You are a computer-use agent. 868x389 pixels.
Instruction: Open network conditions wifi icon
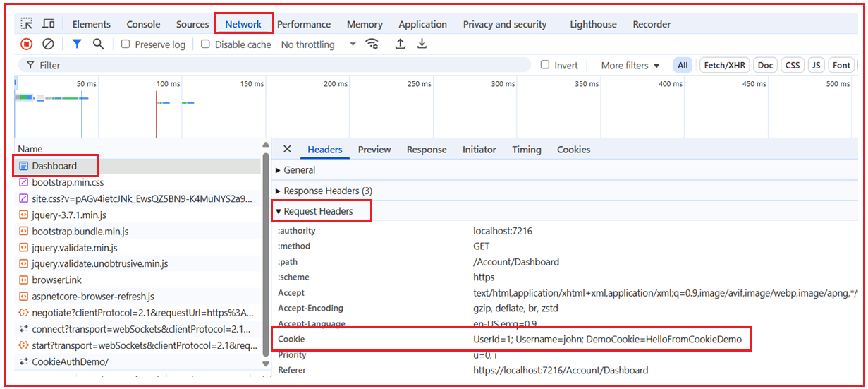pyautogui.click(x=372, y=44)
